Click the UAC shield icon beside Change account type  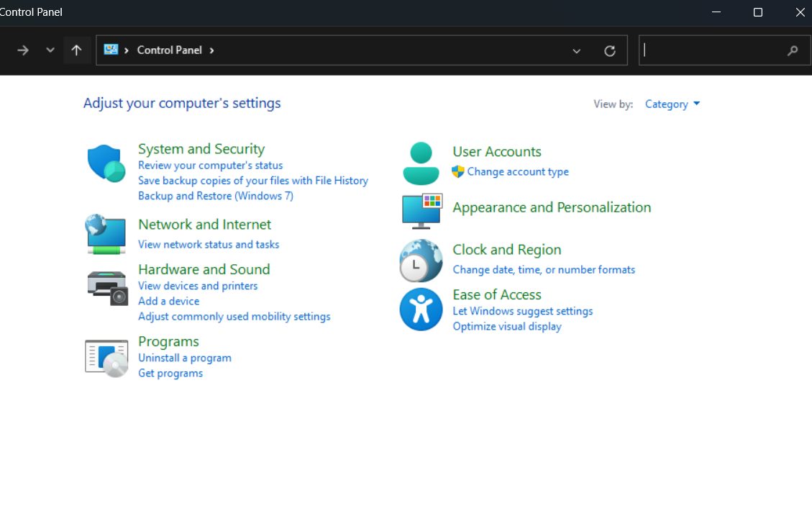[x=458, y=171]
